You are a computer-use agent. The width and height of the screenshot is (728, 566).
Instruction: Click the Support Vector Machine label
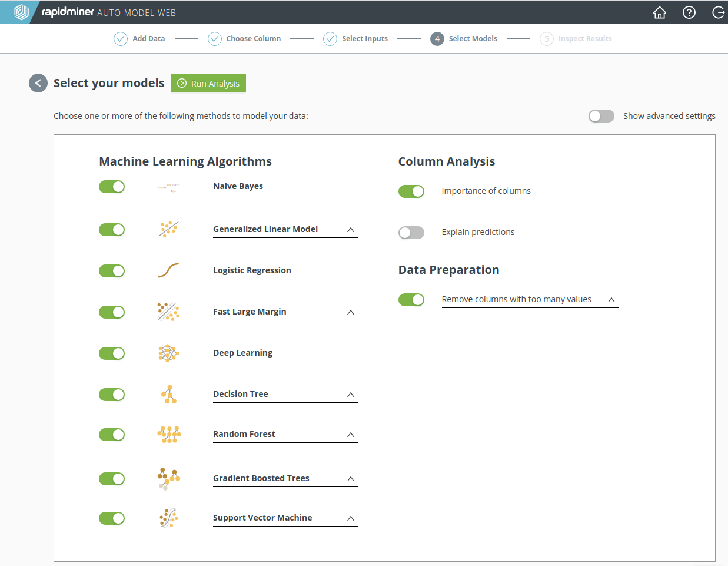click(x=262, y=518)
